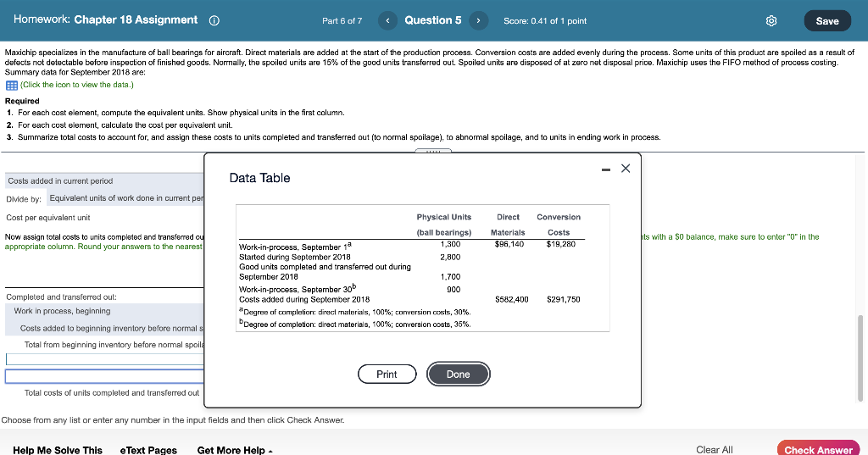Open eText Pages
The width and height of the screenshot is (868, 455).
pyautogui.click(x=148, y=450)
